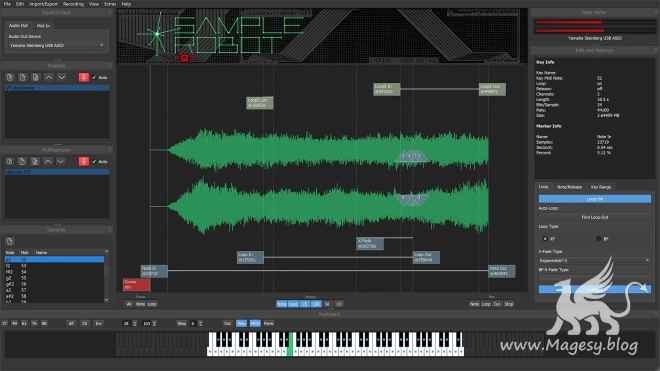Screen dimensions: 660x371
Task: Click the first document icon in Projects toolbar
Action: 10,77
